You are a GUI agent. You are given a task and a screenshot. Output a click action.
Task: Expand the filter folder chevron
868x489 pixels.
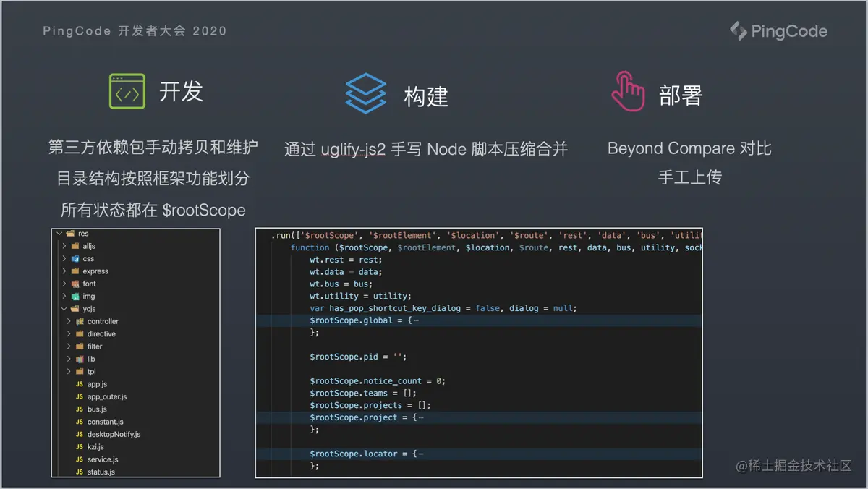click(x=69, y=346)
